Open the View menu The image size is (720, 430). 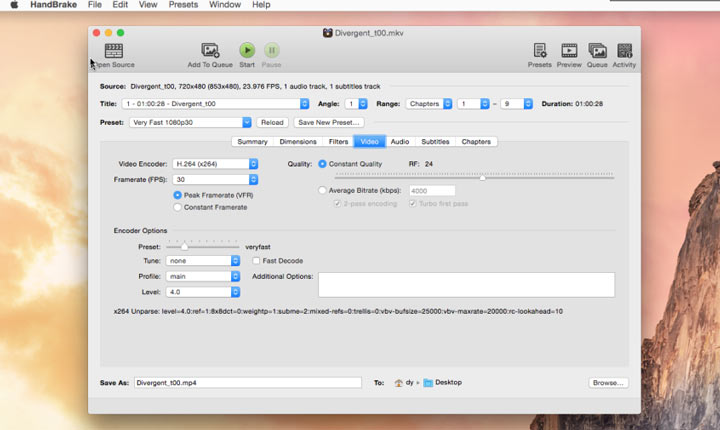(148, 5)
